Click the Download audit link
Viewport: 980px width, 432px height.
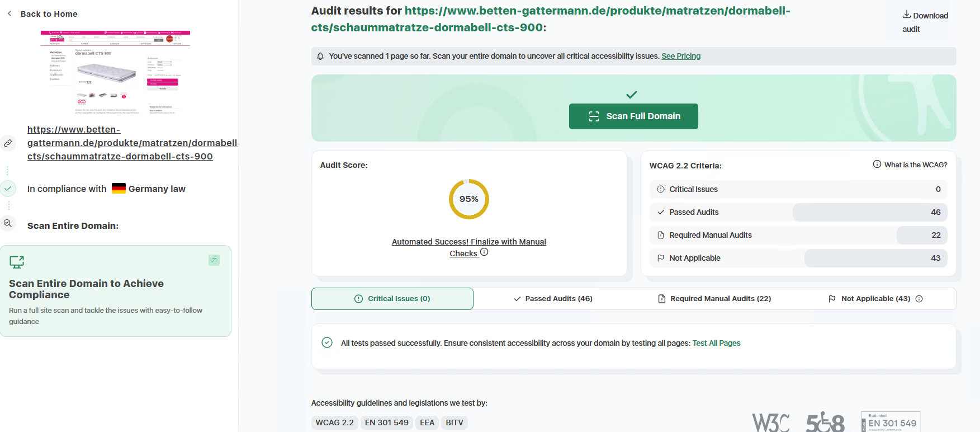coord(925,22)
